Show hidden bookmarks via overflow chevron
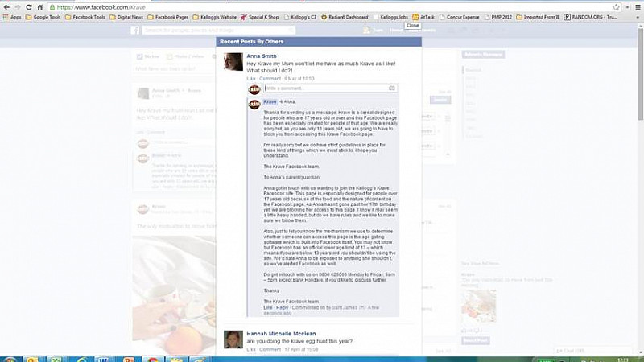 point(638,17)
